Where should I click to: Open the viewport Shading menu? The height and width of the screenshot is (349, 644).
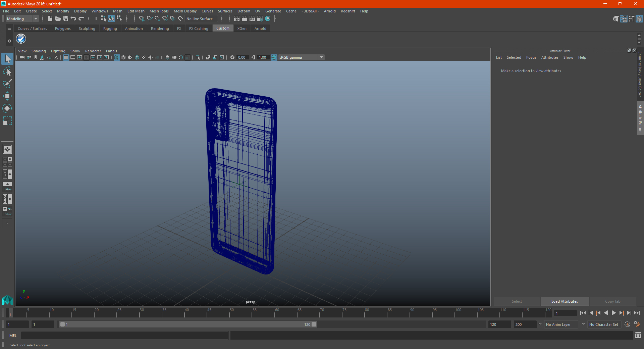click(x=39, y=51)
